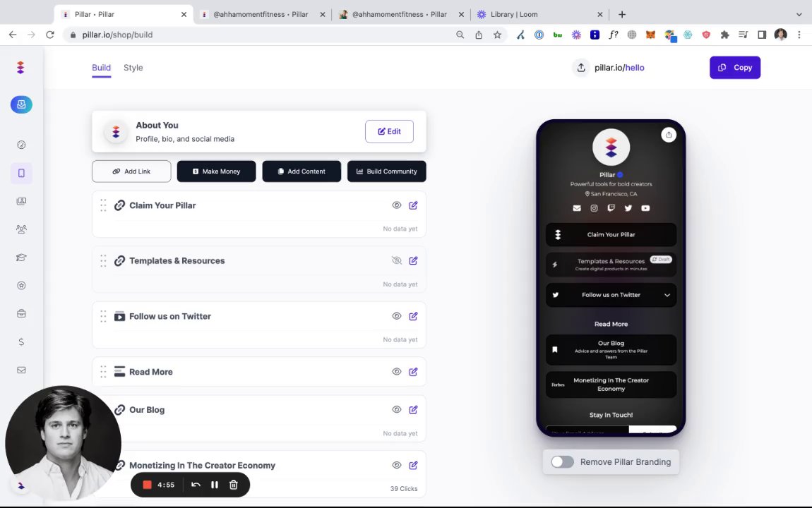
Task: Click share icon on phone preview
Action: pos(669,135)
